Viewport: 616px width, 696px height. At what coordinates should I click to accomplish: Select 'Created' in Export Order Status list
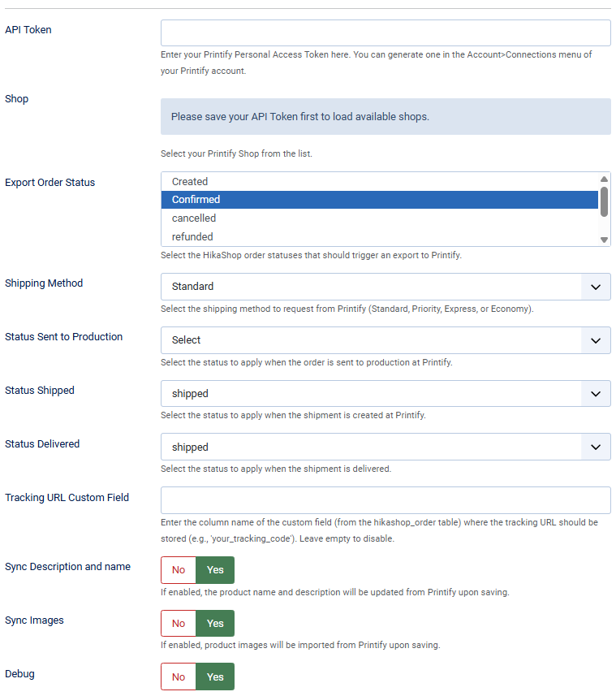tap(379, 181)
